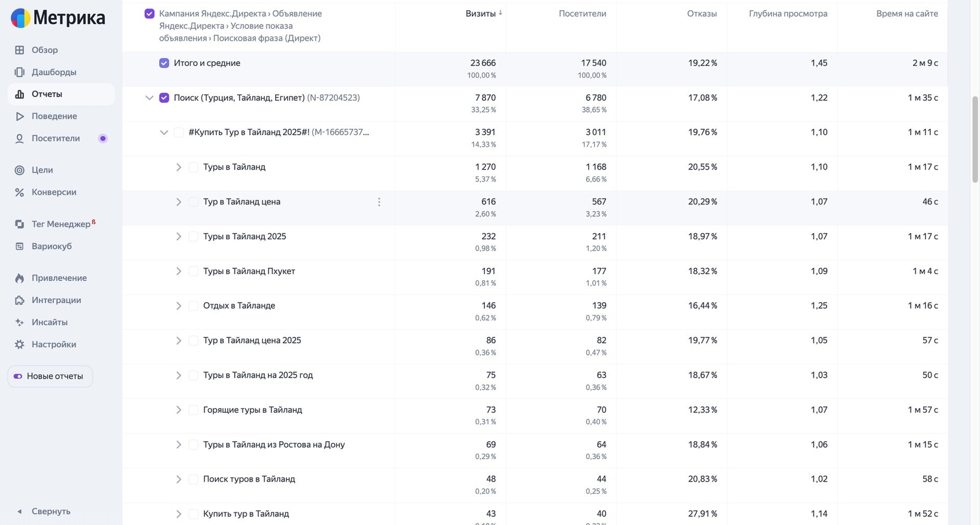
Task: Collapse the Поиск (Турция, Таиланд, Египет) campaign
Action: point(149,98)
